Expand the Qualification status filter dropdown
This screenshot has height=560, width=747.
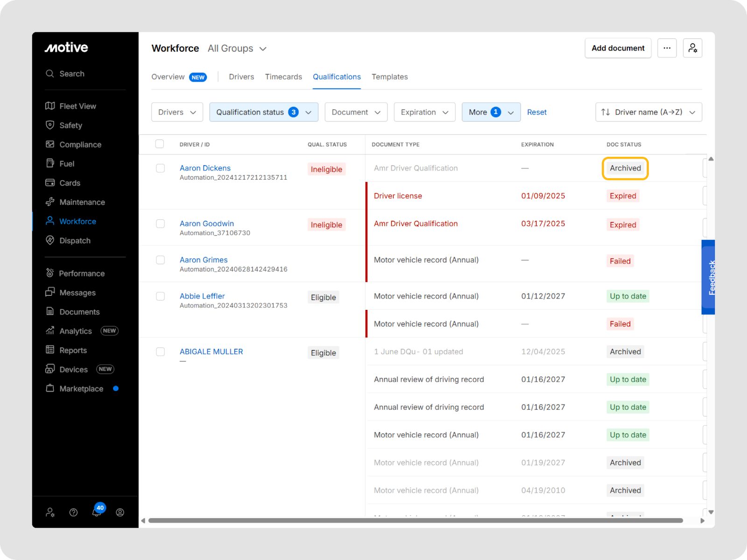point(264,112)
